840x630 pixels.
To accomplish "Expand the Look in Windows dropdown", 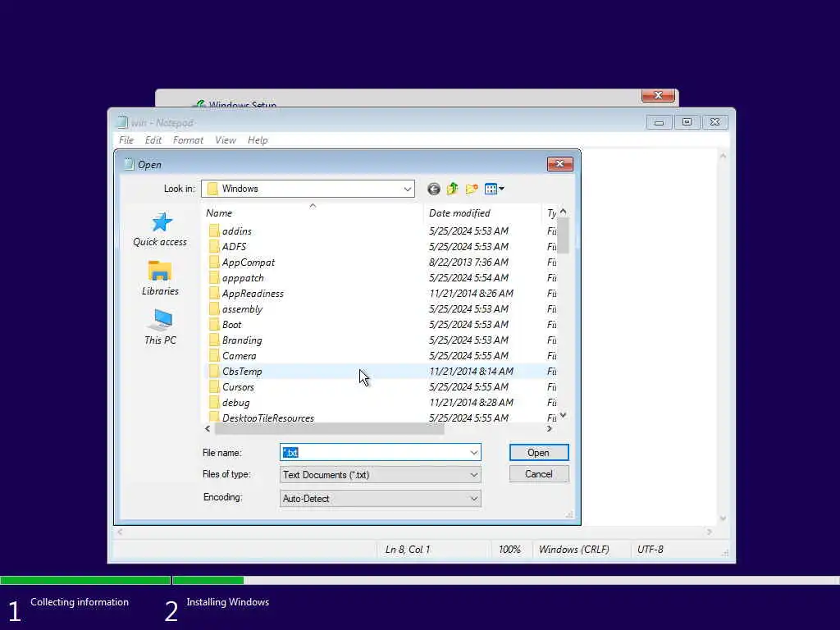I will [407, 189].
